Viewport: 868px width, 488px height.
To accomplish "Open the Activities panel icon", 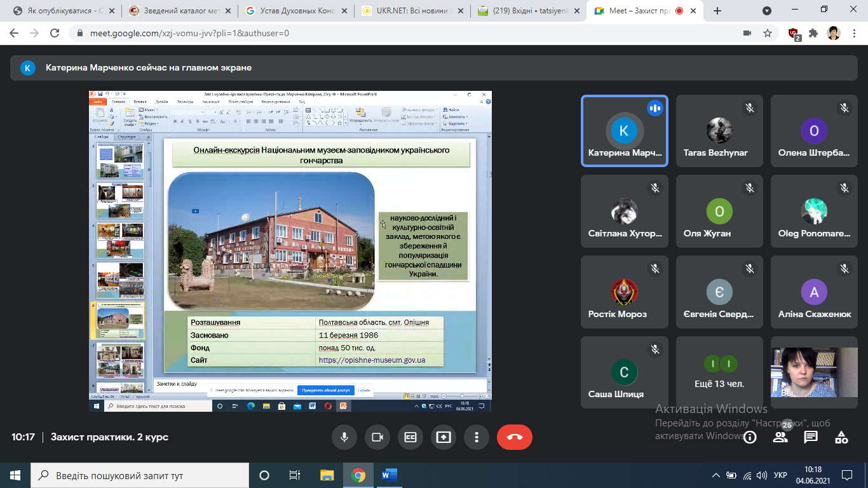I will click(841, 437).
